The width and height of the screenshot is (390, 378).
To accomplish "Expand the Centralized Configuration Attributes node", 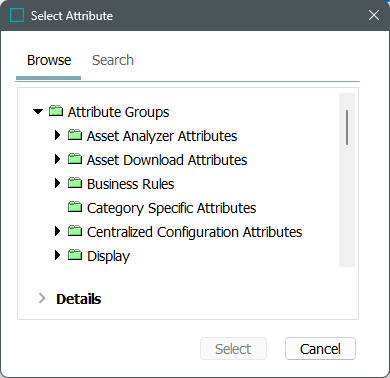I will click(57, 231).
